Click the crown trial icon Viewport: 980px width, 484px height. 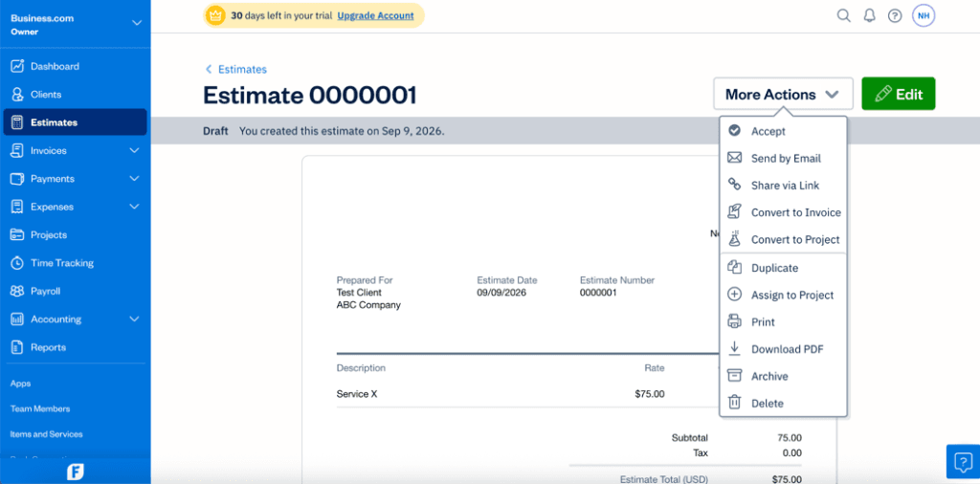tap(215, 15)
